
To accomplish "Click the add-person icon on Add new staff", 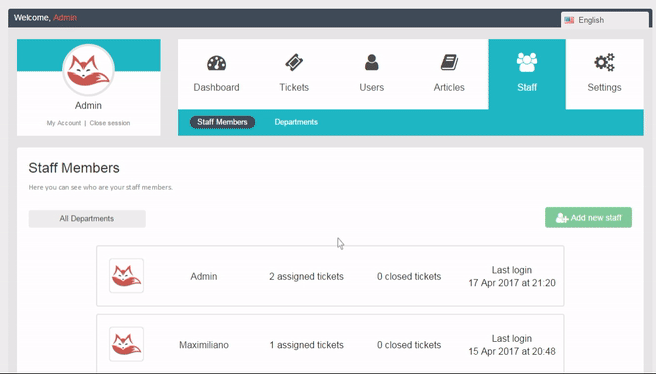I will tap(561, 218).
